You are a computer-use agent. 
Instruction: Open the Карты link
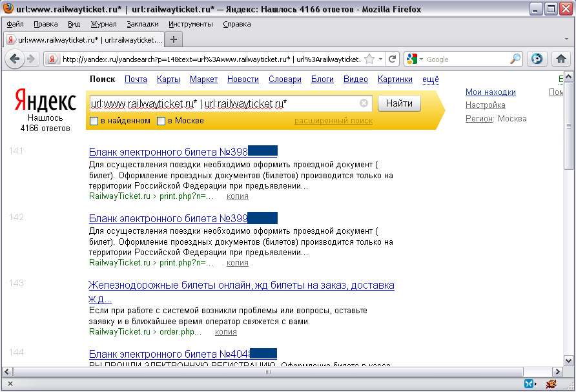[169, 79]
